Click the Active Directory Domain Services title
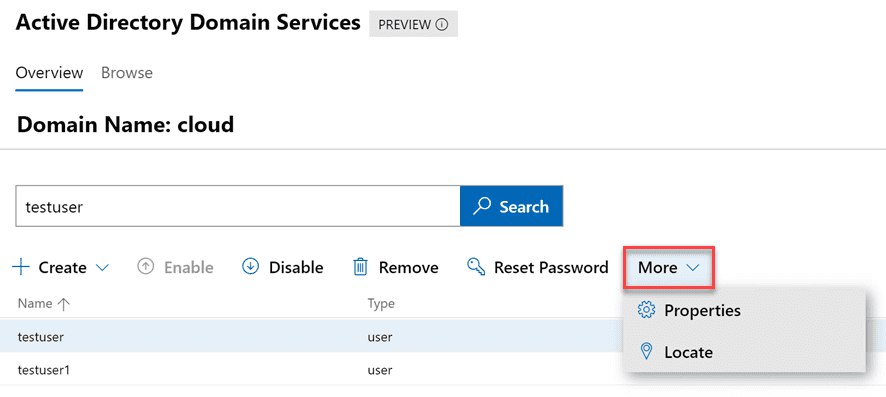Viewport: 886px width, 397px height. click(x=188, y=23)
